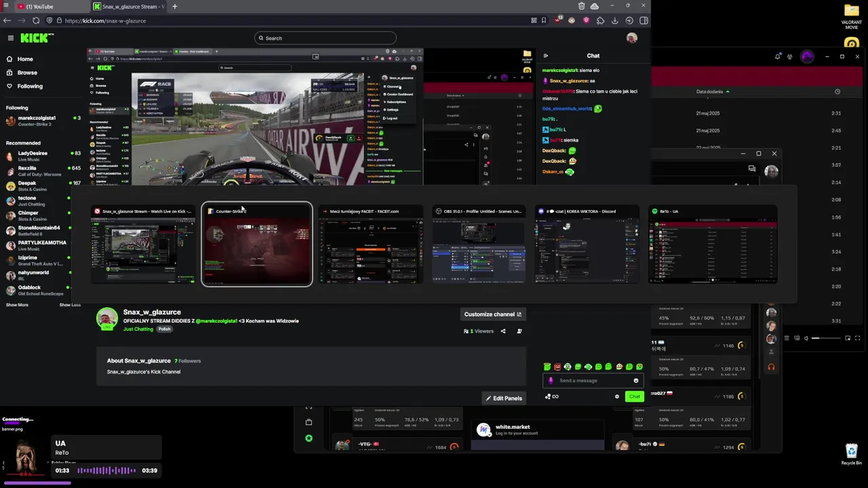Viewport: 868px width, 488px height.
Task: Click the browser cloud icon
Action: click(595, 6)
